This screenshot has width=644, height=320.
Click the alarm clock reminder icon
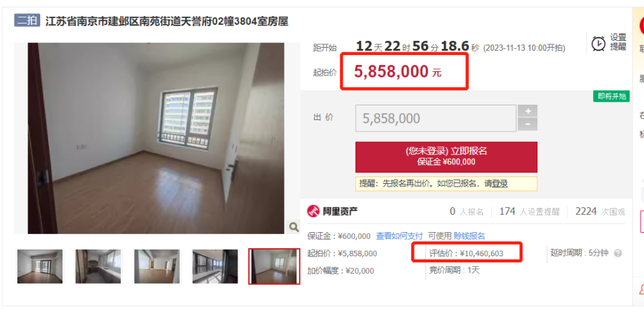click(x=598, y=43)
